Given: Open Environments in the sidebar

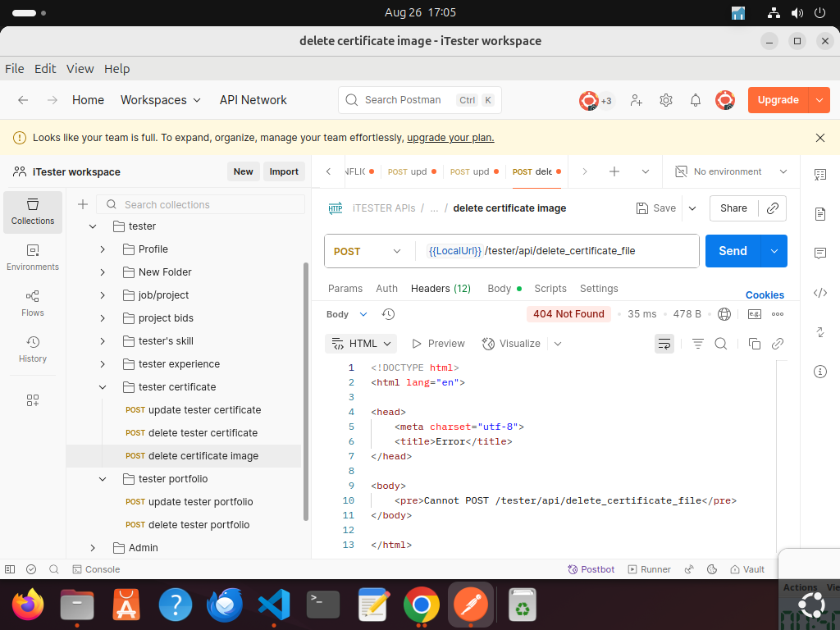Looking at the screenshot, I should 33,257.
